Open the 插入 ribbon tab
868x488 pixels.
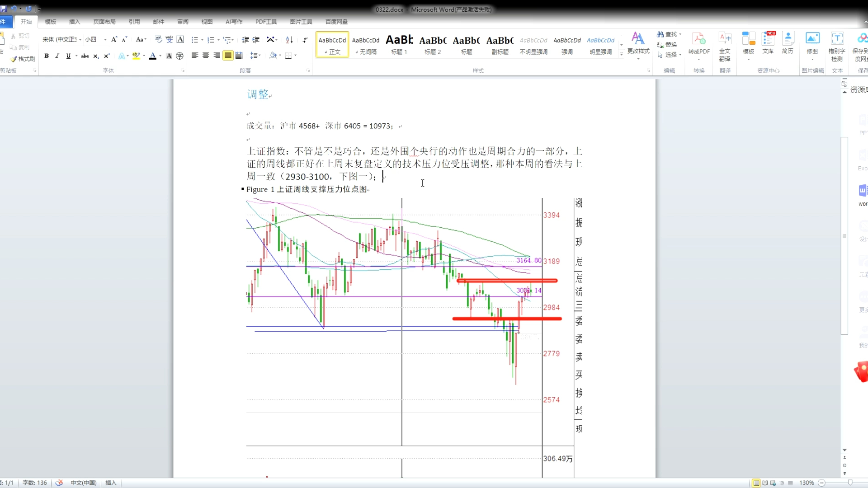pos(75,22)
